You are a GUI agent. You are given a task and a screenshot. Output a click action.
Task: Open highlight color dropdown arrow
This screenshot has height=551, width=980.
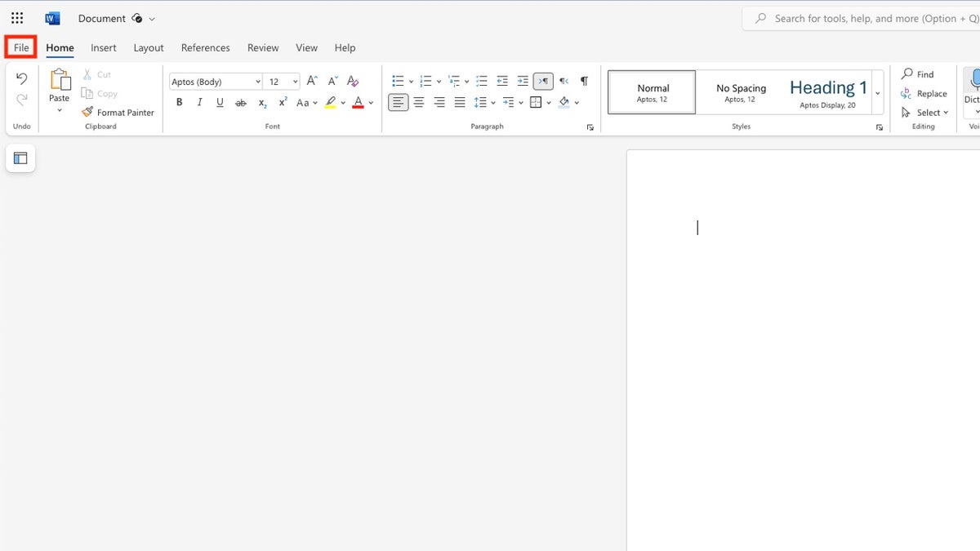tap(343, 103)
